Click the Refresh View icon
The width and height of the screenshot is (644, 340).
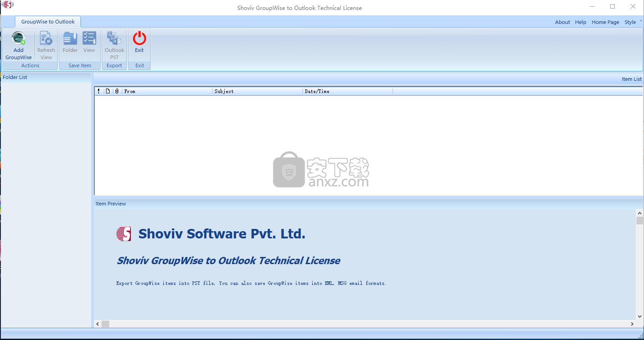click(46, 38)
